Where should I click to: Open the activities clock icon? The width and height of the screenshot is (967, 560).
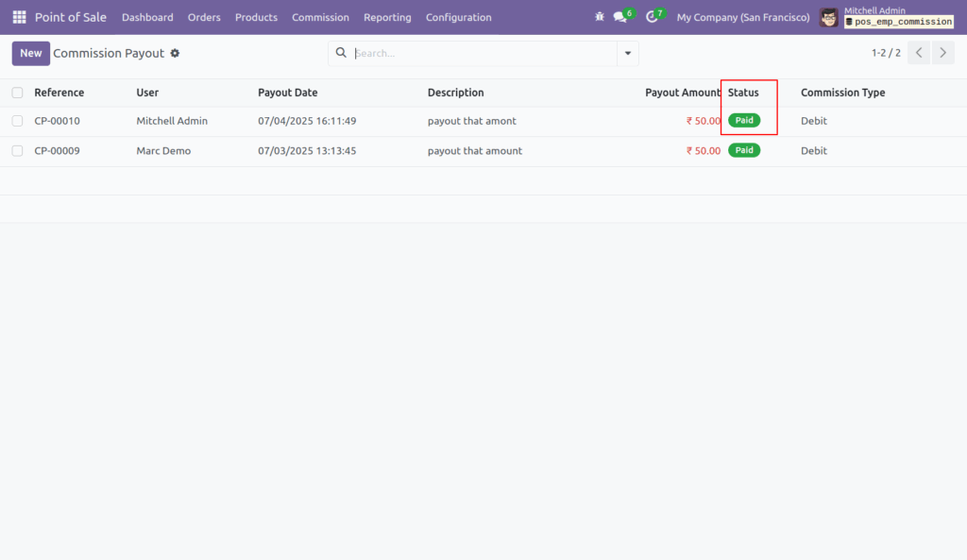[x=653, y=17]
